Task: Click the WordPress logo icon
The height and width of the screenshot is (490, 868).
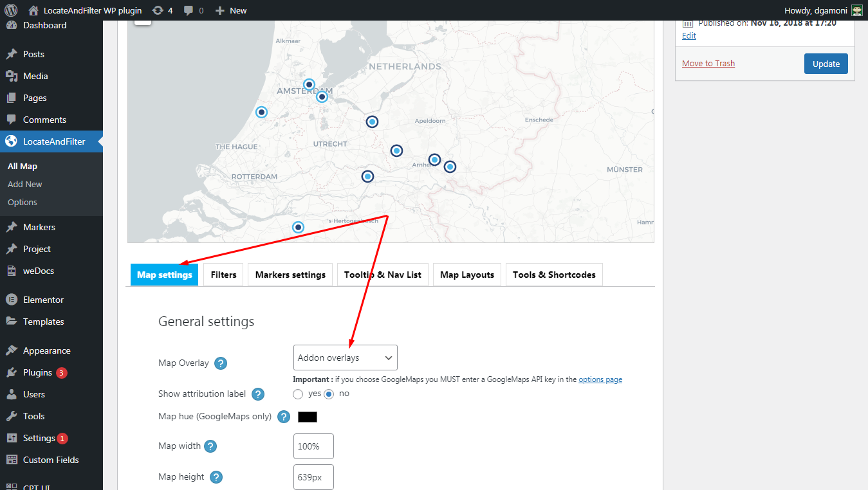Action: [11, 10]
